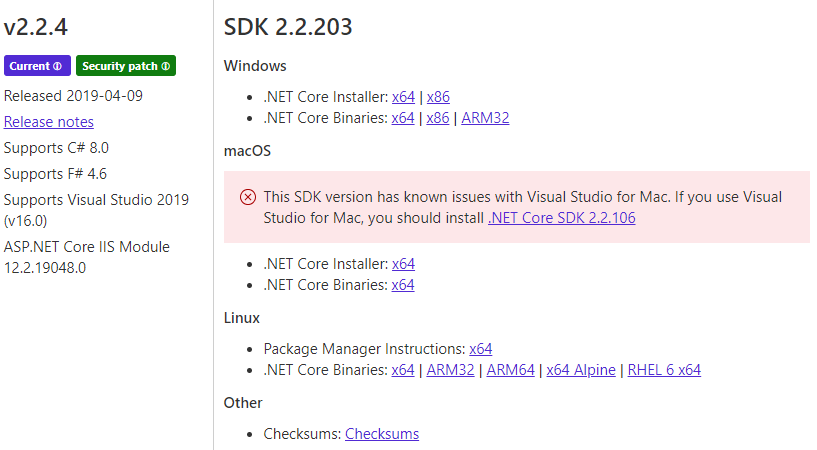The image size is (817, 450).
Task: Download Windows .NET Core Installer x86
Action: click(438, 97)
